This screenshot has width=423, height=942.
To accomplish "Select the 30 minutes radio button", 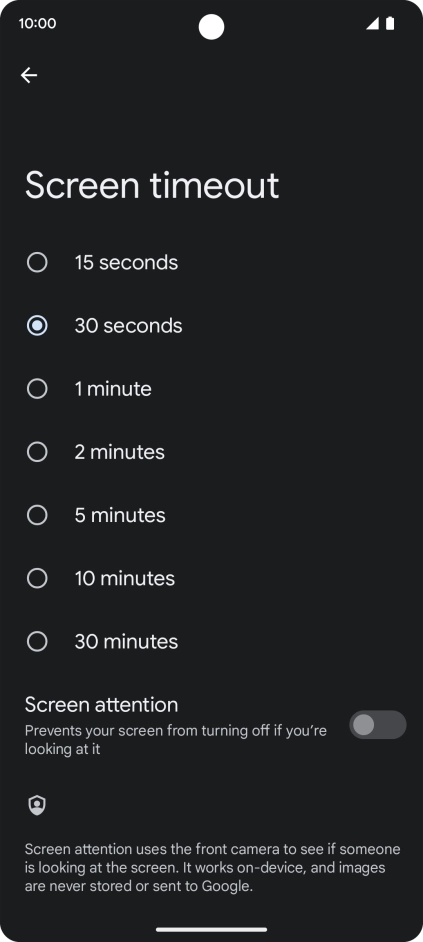I will pos(37,641).
